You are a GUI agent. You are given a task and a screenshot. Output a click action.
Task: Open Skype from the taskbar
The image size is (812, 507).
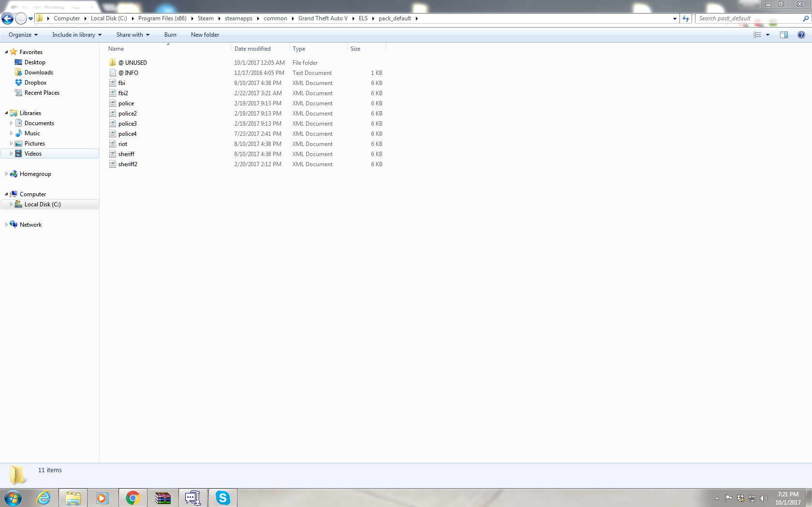[x=223, y=498]
